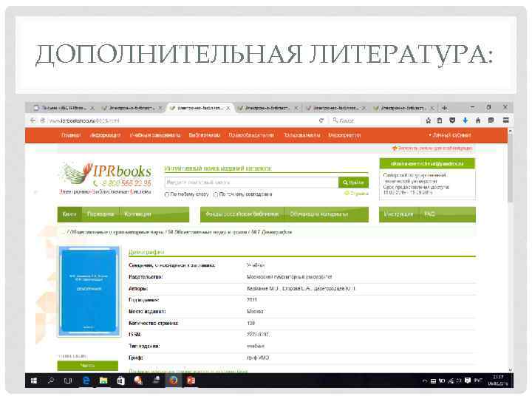Click the taskbar clock
Screen dimensions: 532x399
point(498,381)
